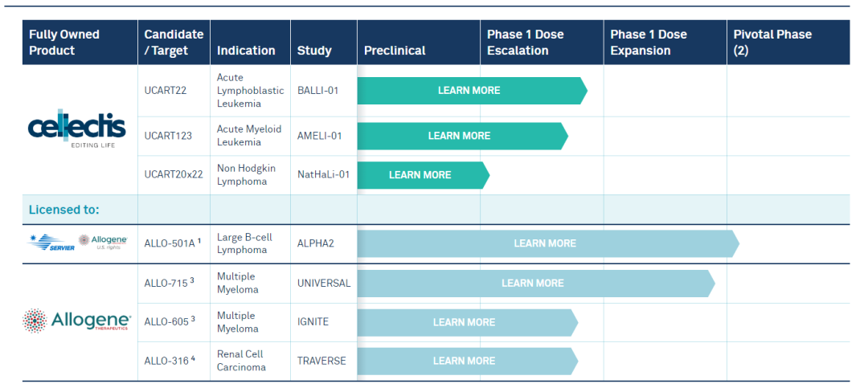Open Learn More for ALLO-501A ALPHA2

pyautogui.click(x=545, y=243)
